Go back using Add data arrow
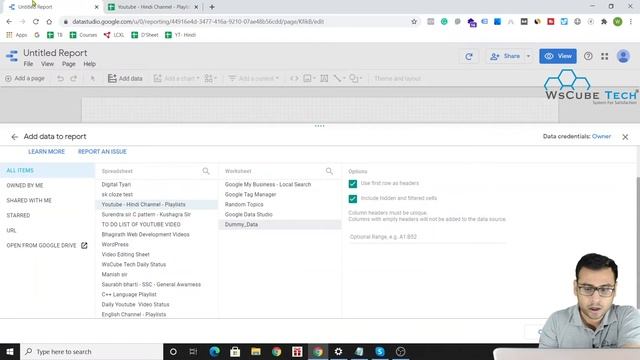The image size is (640, 360). click(x=15, y=137)
